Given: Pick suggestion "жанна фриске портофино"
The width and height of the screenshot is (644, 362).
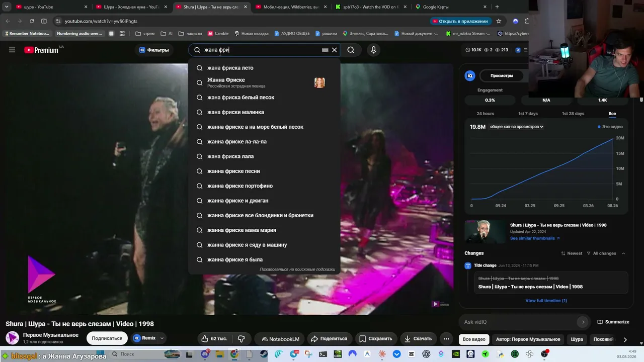Looking at the screenshot, I should tap(264, 186).
